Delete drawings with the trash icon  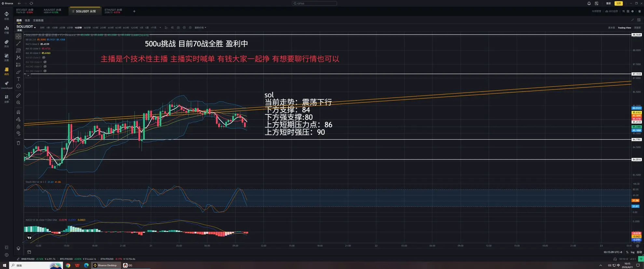[18, 143]
